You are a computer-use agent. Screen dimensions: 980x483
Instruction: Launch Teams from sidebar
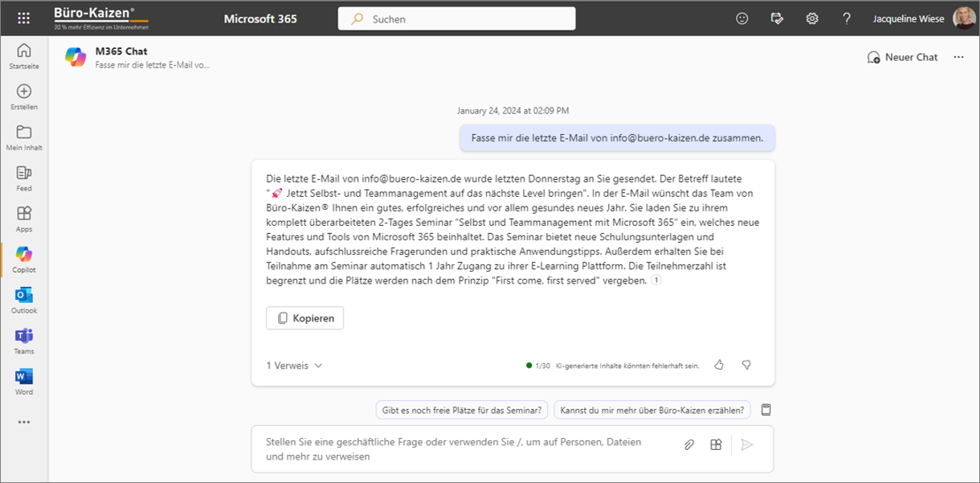click(24, 342)
